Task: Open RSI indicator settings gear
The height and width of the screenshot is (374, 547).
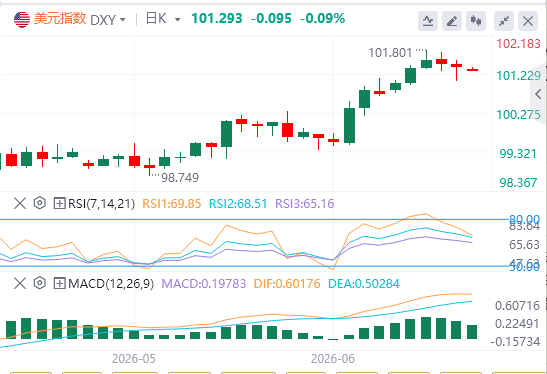Action: click(x=40, y=203)
